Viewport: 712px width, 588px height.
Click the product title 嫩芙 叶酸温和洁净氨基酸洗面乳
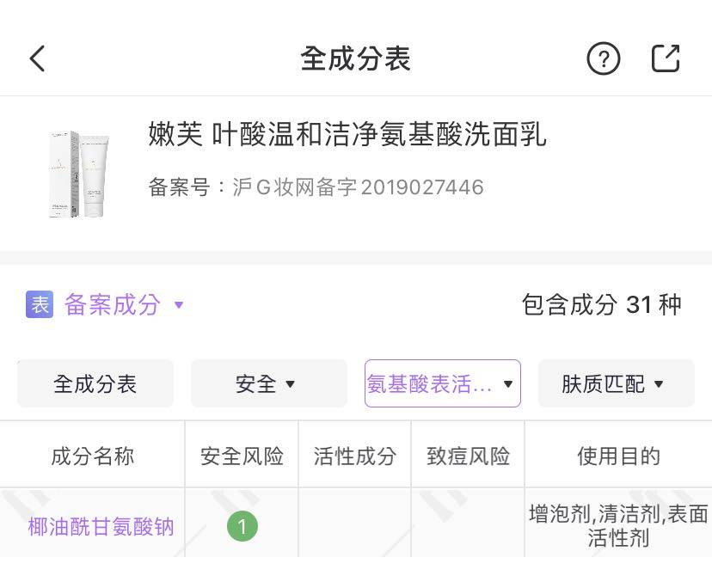pos(347,135)
